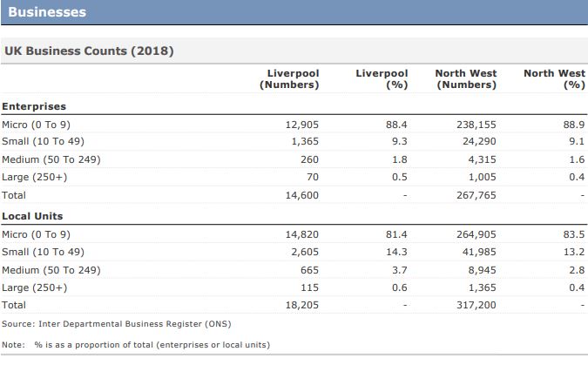Click the Medium (50 To 249) label under Enterprises

(51, 160)
